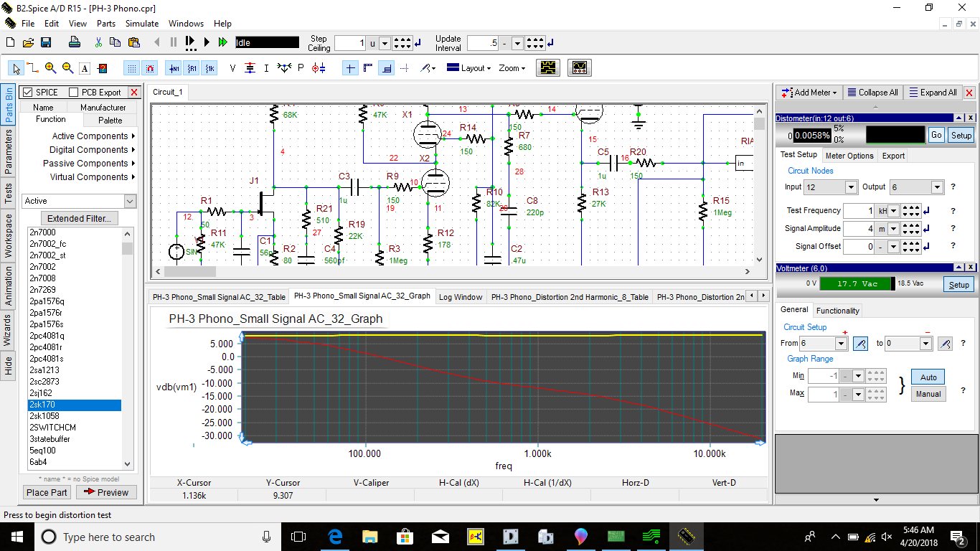The width and height of the screenshot is (980, 551).
Task: Click the Place Part button
Action: 47,492
